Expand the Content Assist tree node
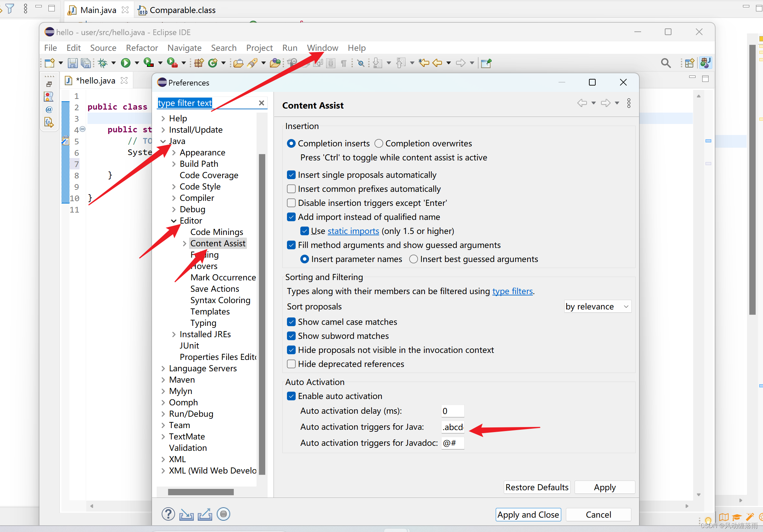Image resolution: width=763 pixels, height=532 pixels. pos(184,244)
